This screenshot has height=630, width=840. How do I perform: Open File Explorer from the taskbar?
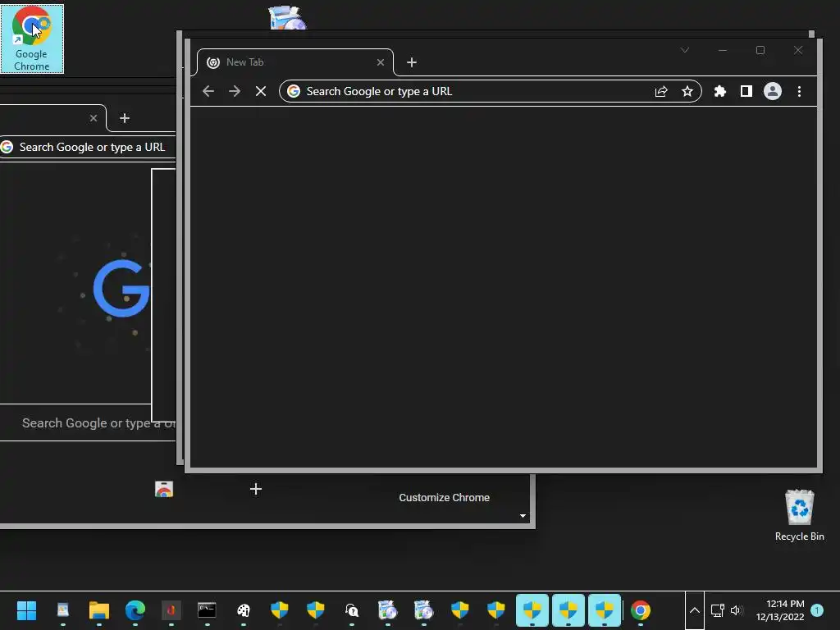(99, 610)
